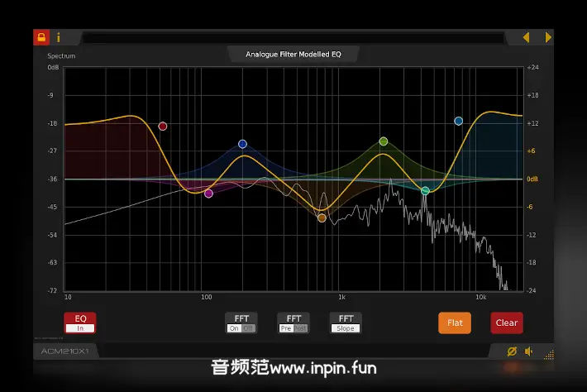The width and height of the screenshot is (587, 392).
Task: Click the 100 frequency axis label
Action: coord(207,297)
